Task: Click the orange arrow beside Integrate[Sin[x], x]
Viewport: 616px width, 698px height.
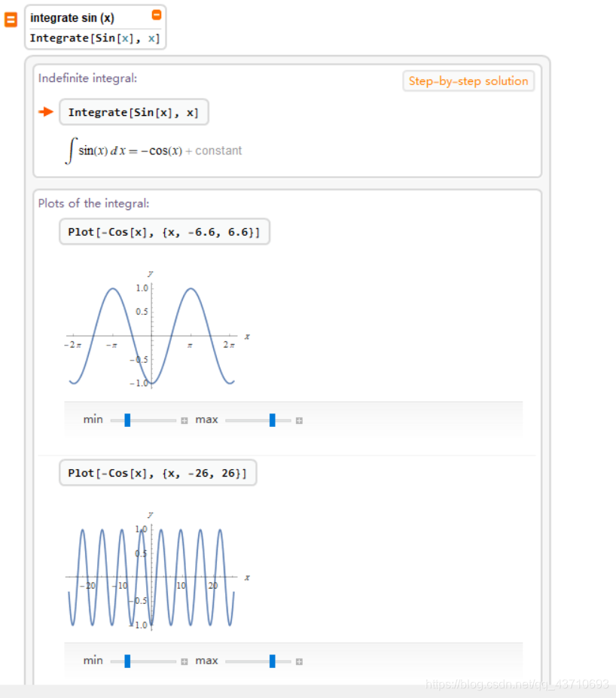Action: coord(47,112)
